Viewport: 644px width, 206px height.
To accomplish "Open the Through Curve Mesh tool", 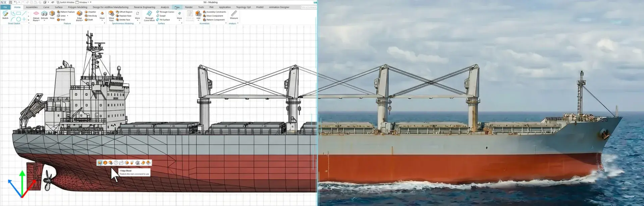I will (x=149, y=16).
